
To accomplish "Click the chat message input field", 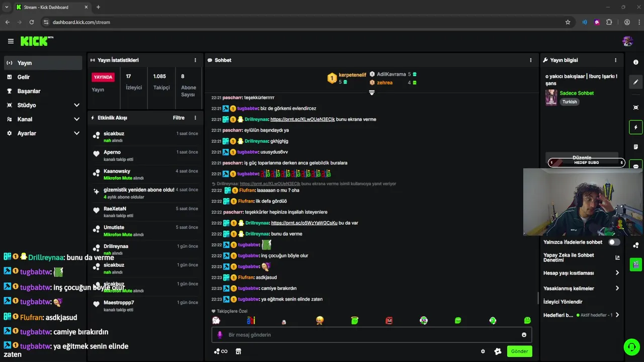I will 371,335.
